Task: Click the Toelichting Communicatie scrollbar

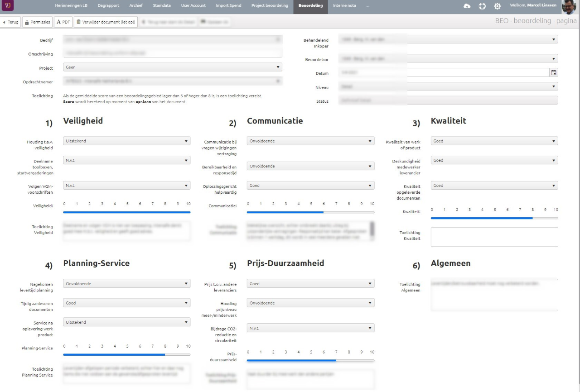Action: pyautogui.click(x=372, y=230)
